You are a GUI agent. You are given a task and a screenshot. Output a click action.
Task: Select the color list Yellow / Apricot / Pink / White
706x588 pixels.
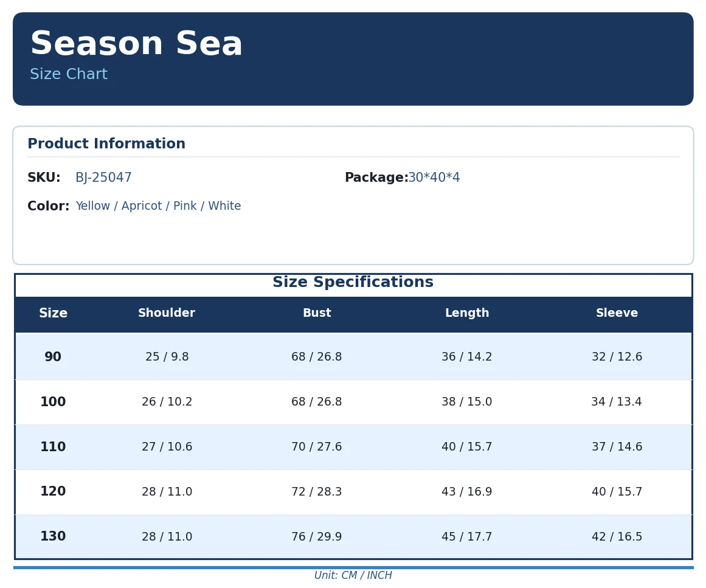click(x=158, y=206)
